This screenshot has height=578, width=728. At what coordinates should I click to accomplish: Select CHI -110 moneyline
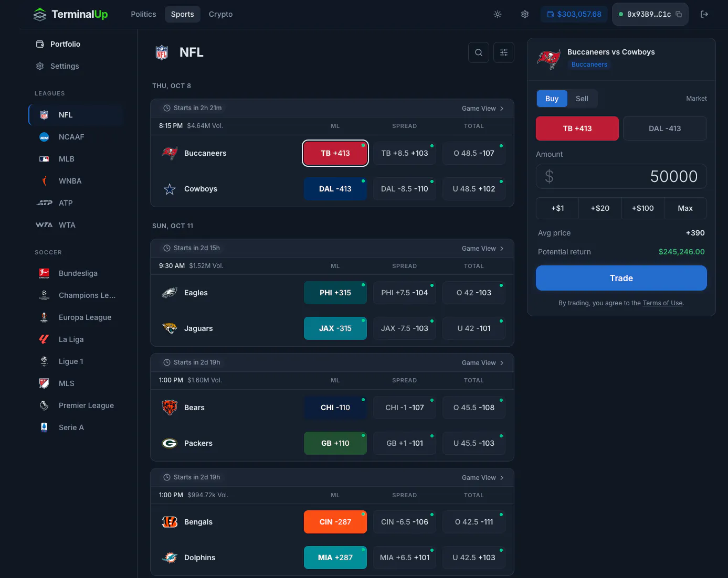click(335, 408)
